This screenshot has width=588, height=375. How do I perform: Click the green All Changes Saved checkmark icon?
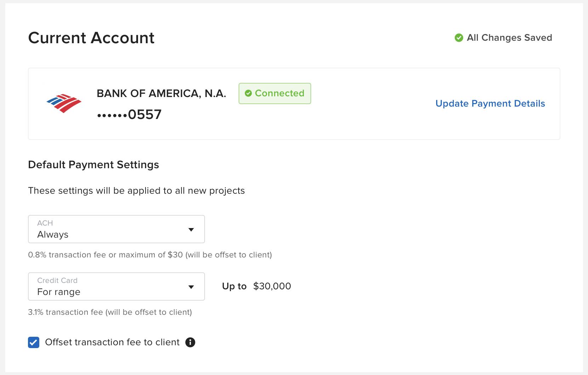point(459,38)
